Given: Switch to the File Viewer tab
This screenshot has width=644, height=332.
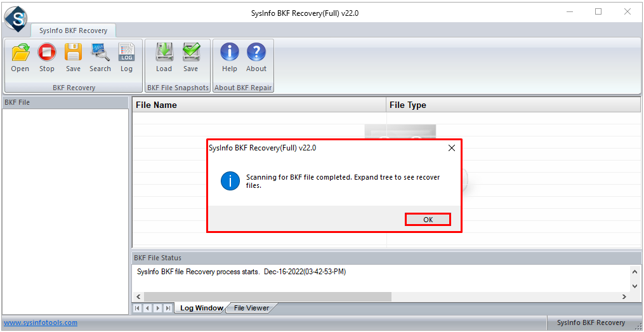Looking at the screenshot, I should (251, 308).
